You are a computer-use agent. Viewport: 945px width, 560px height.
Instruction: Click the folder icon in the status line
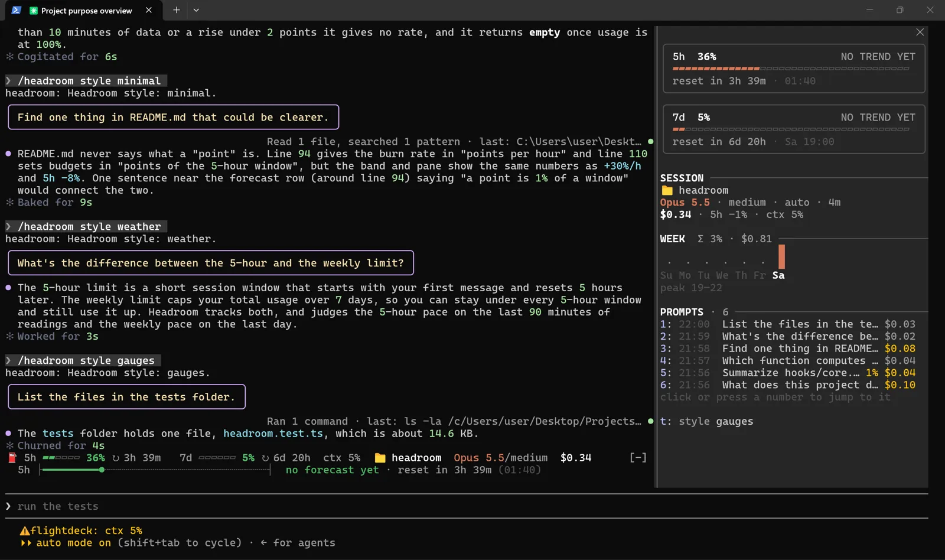point(380,458)
